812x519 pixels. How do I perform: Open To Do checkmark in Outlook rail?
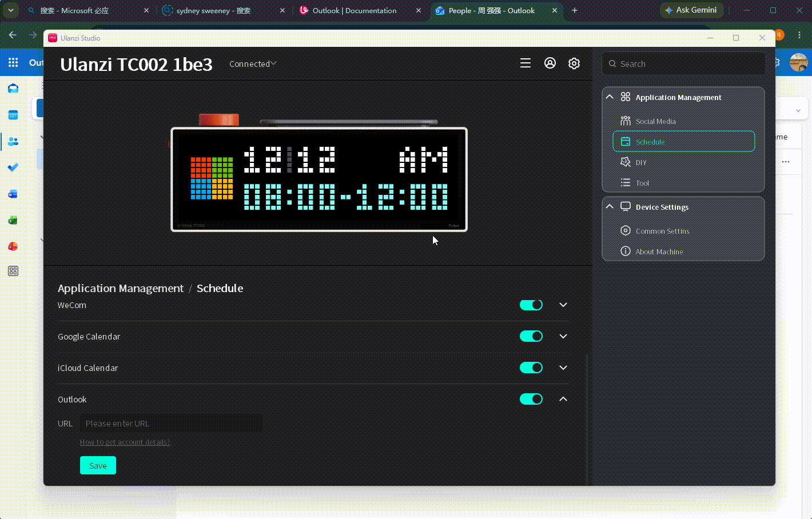tap(13, 167)
